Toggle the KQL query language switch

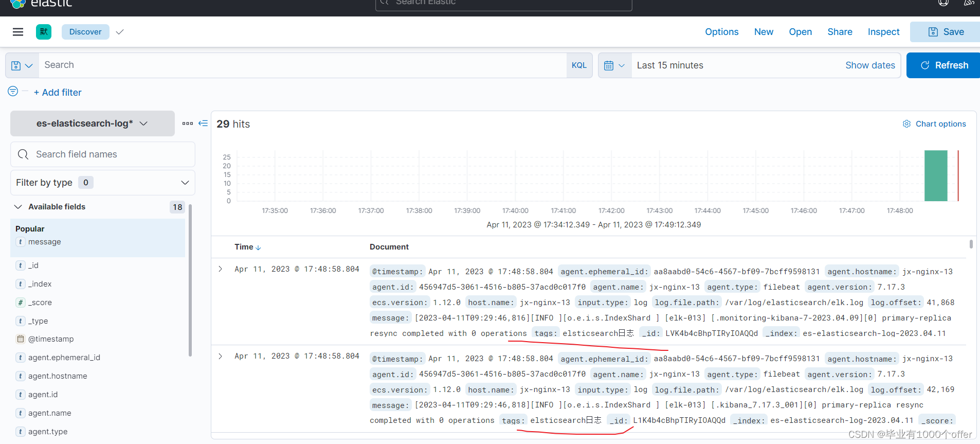(x=579, y=65)
